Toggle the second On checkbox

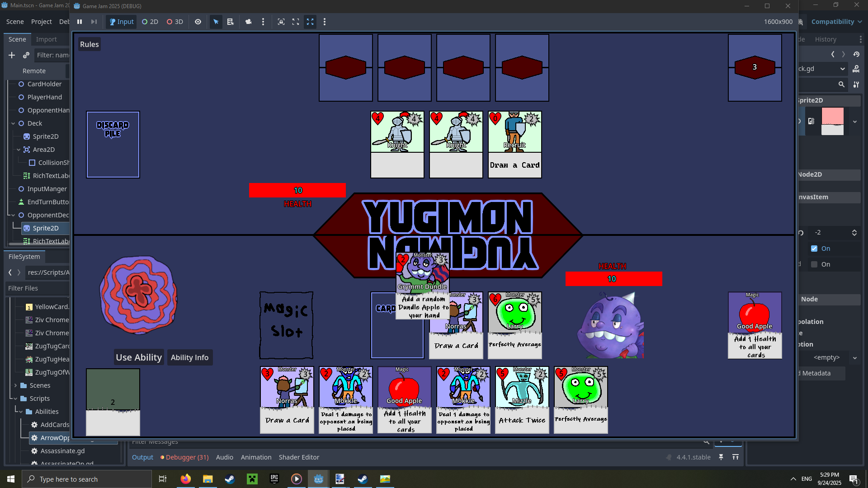click(814, 264)
